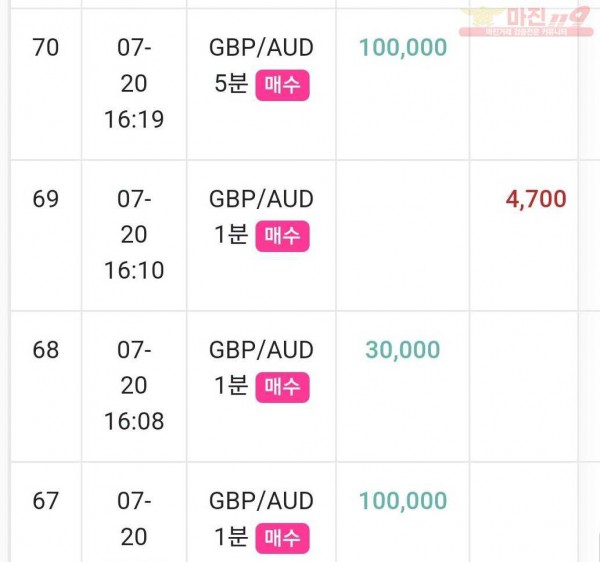
Task: Click row number 68
Action: [x=46, y=350]
